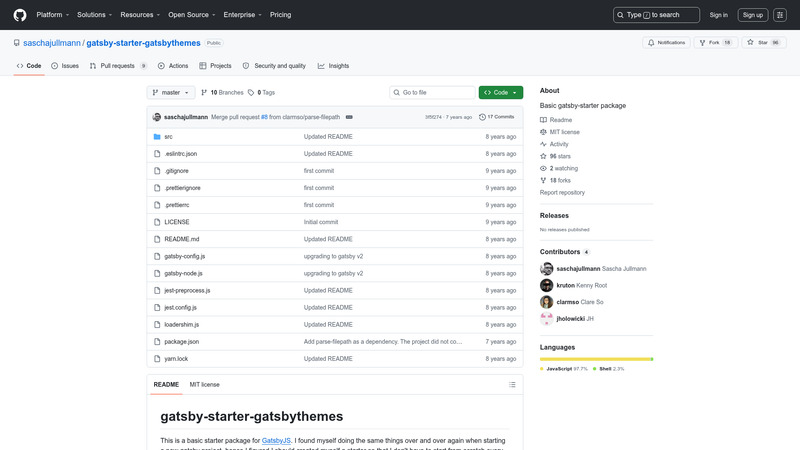Image resolution: width=800 pixels, height=450 pixels.
Task: Click the Notifications bell icon
Action: (x=651, y=43)
